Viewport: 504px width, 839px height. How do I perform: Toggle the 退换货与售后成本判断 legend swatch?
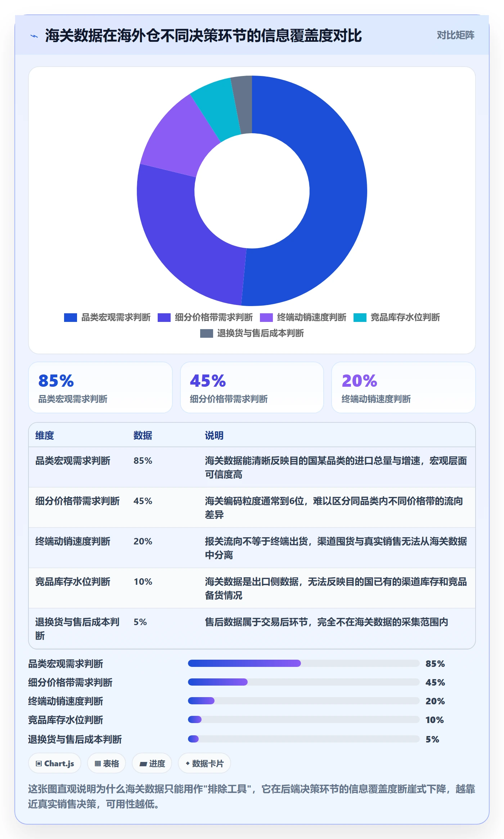206,333
